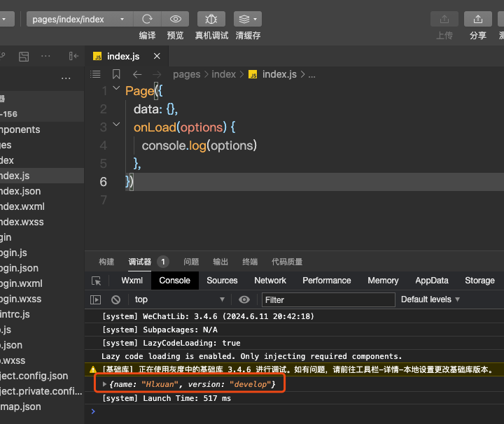
Task: Click the 清缓存 label under toolbar
Action: [x=248, y=35]
